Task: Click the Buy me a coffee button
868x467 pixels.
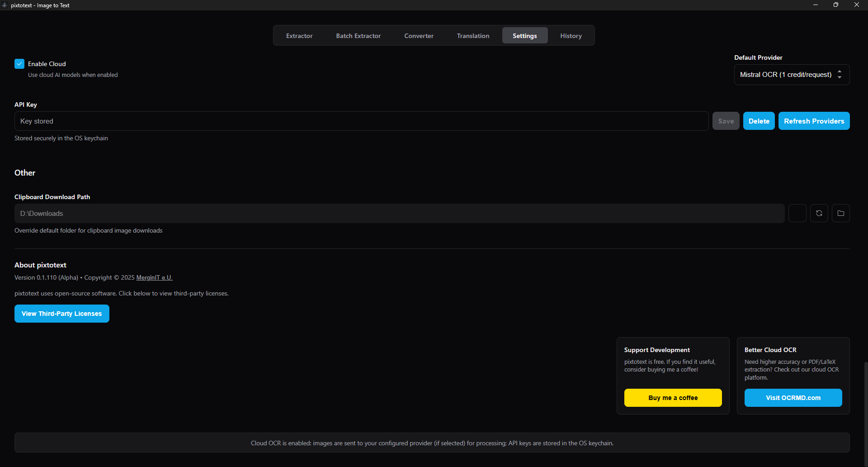Action: pos(673,398)
